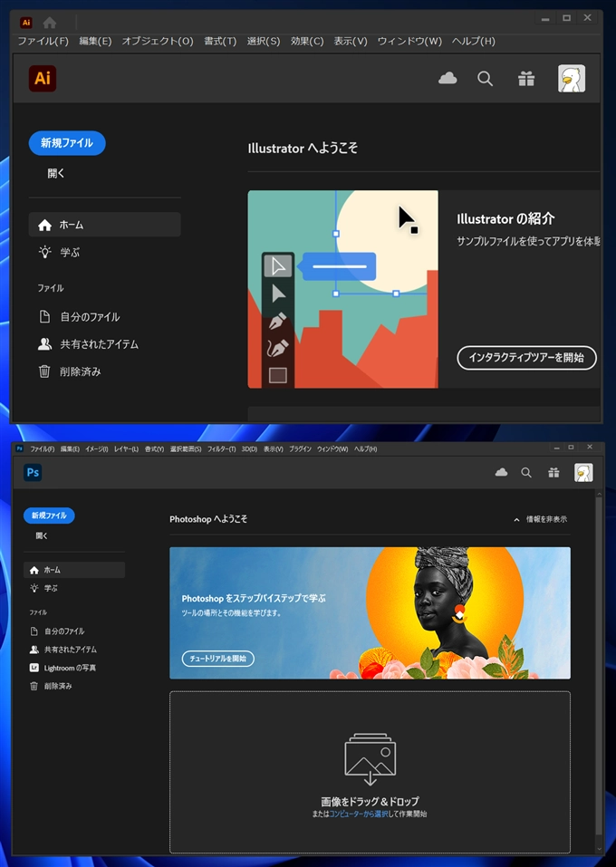Click the small Ps icon in Photoshop title bar

19,448
